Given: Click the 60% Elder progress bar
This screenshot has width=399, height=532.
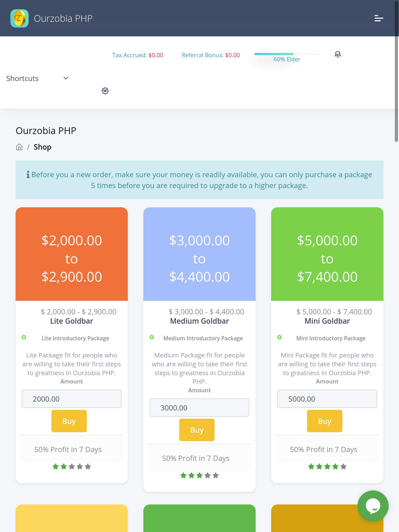Looking at the screenshot, I should click(x=287, y=54).
